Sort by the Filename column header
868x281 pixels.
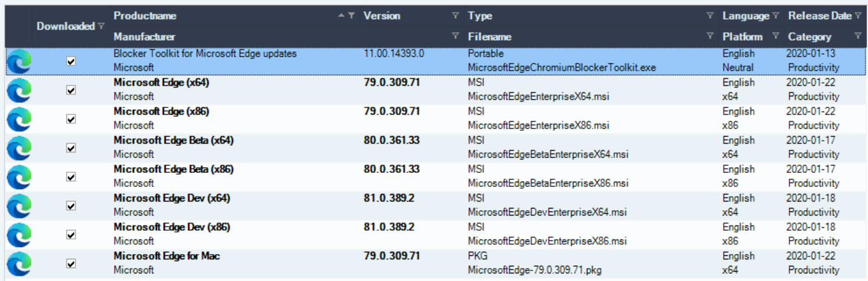click(x=489, y=36)
